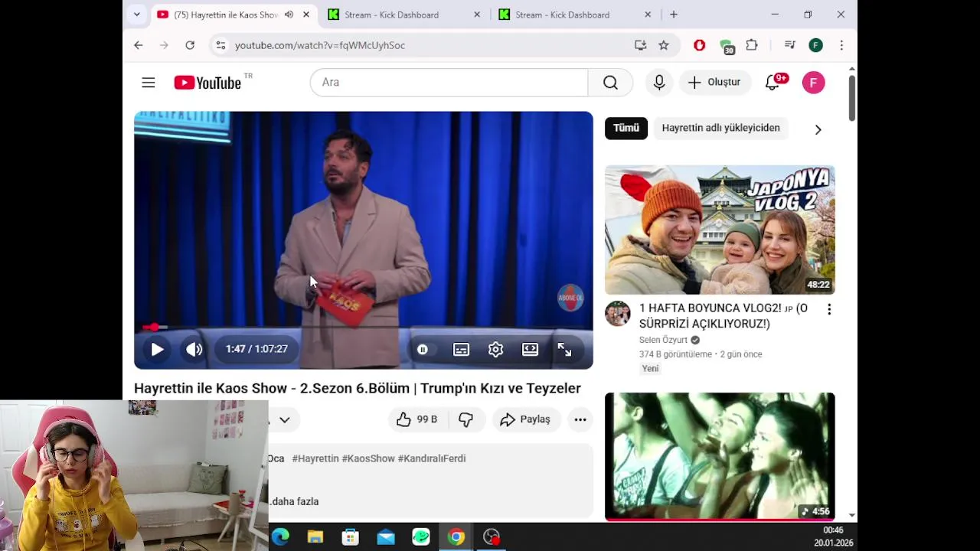The width and height of the screenshot is (980, 551).
Task: Open the pink F account avatar
Action: tap(813, 83)
